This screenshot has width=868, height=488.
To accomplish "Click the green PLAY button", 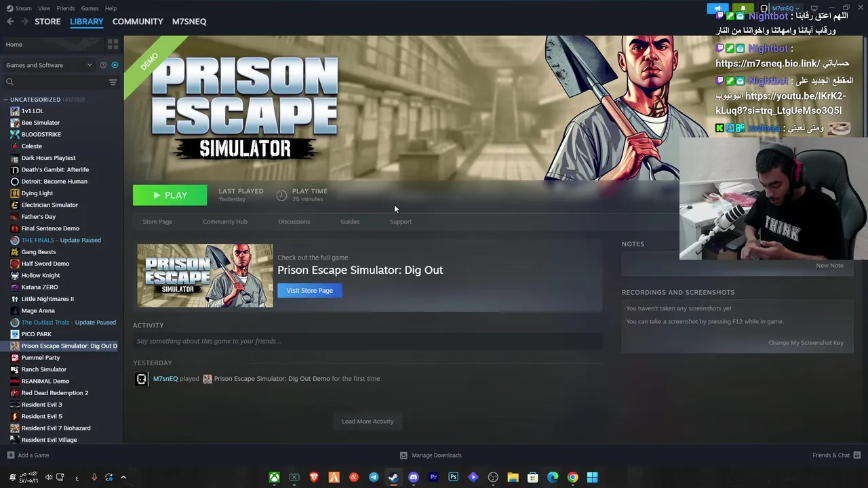I will point(170,195).
